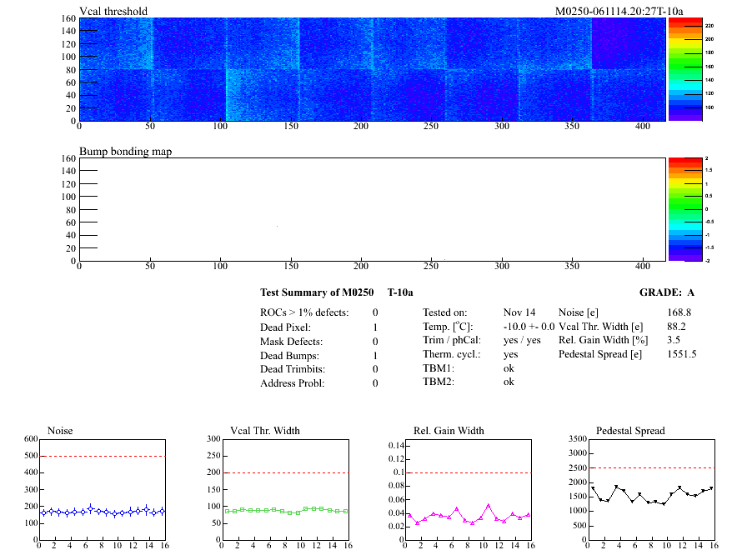
Task: Click the 'Vcal Thr. Width' chart title
Action: tap(264, 431)
